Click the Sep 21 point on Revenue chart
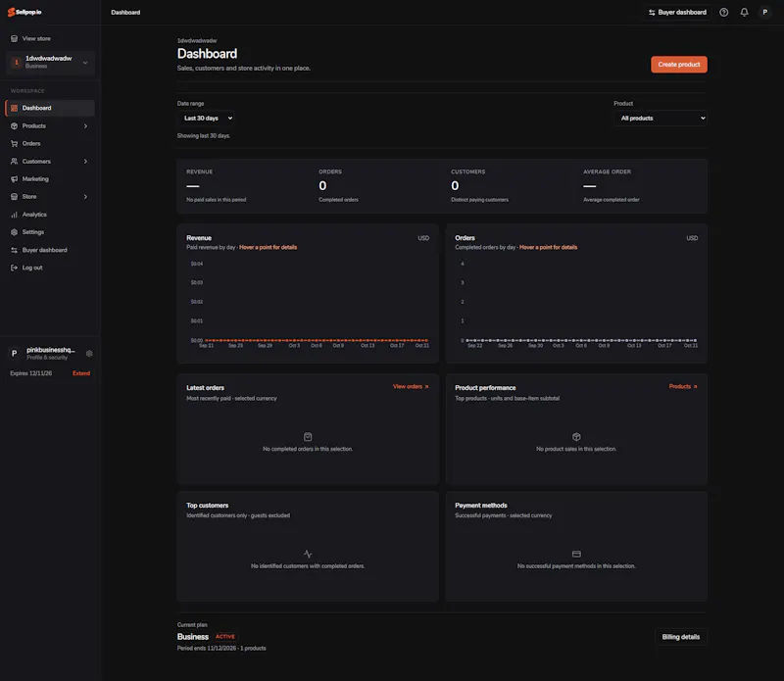 [207, 341]
